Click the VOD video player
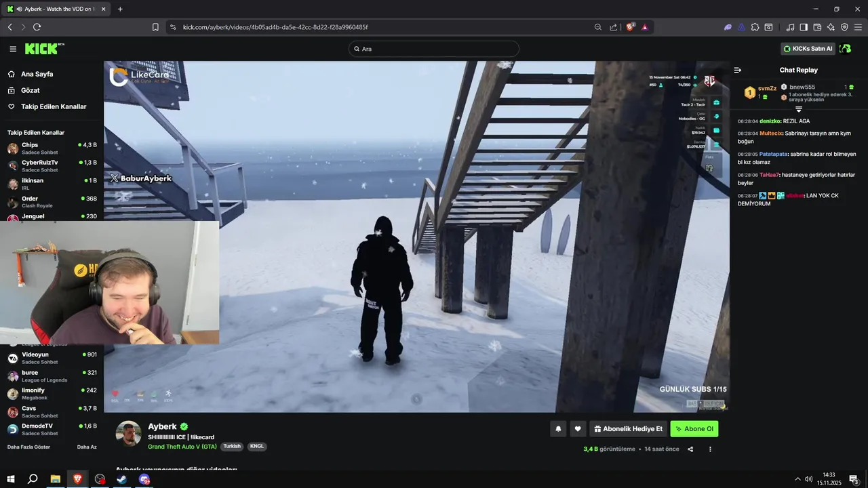868x488 pixels. (416, 237)
